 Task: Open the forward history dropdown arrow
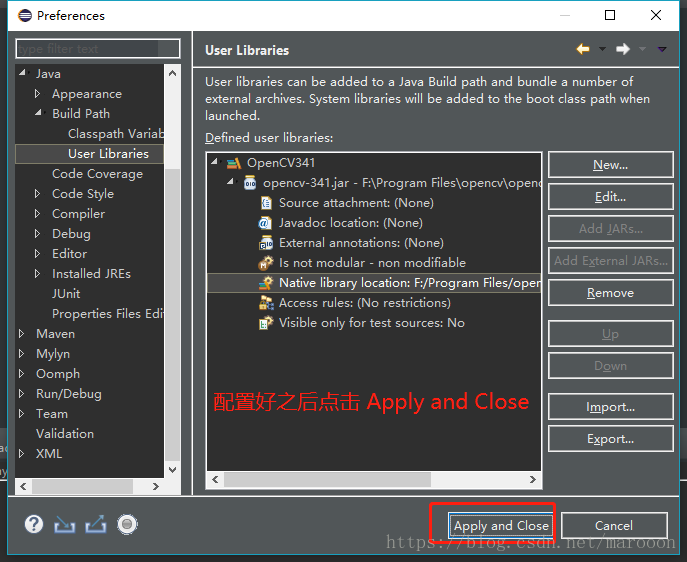coord(642,49)
